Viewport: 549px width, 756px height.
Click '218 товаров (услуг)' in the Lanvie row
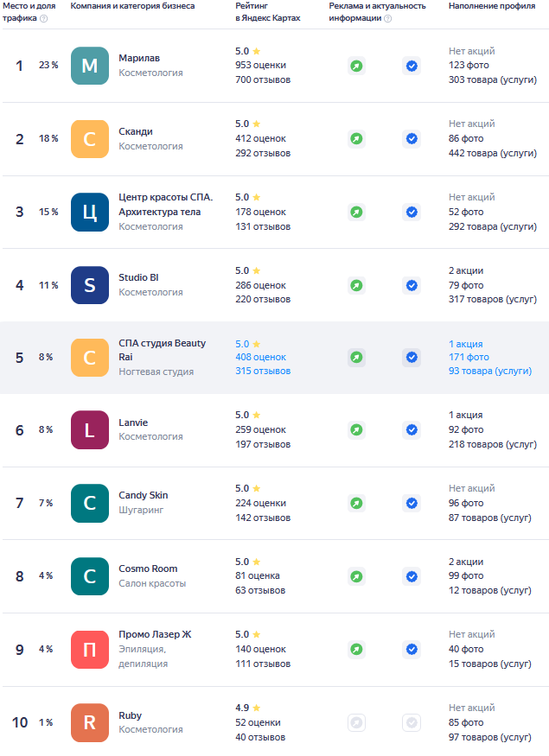[x=493, y=444]
